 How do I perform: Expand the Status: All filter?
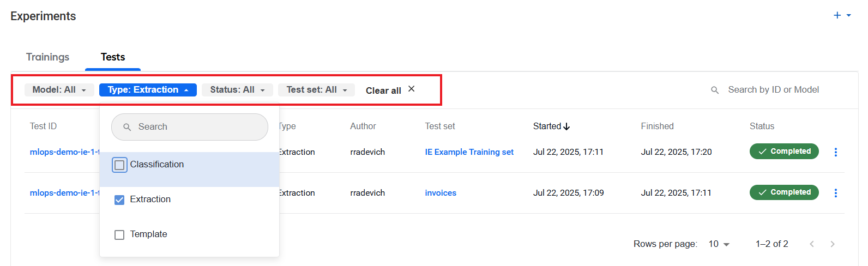point(237,90)
